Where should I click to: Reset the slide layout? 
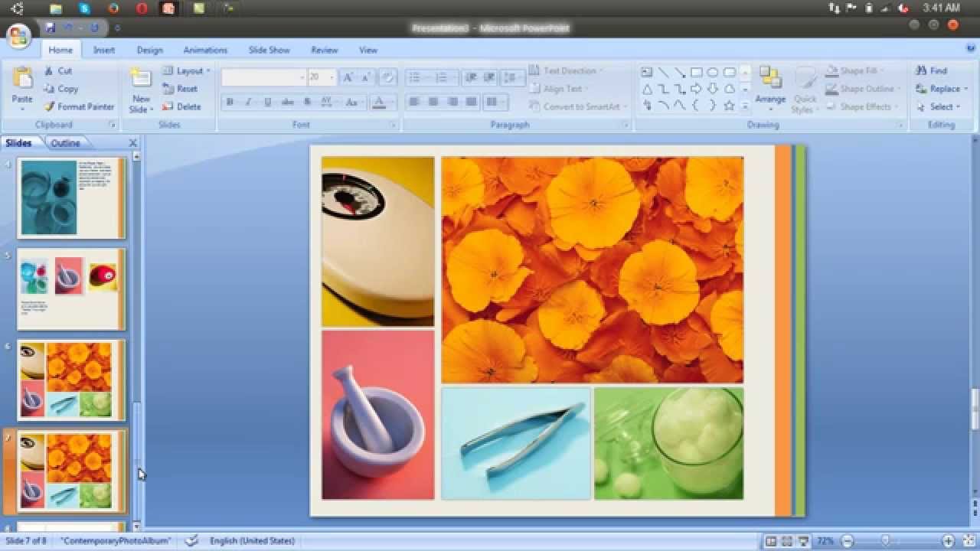pyautogui.click(x=181, y=89)
